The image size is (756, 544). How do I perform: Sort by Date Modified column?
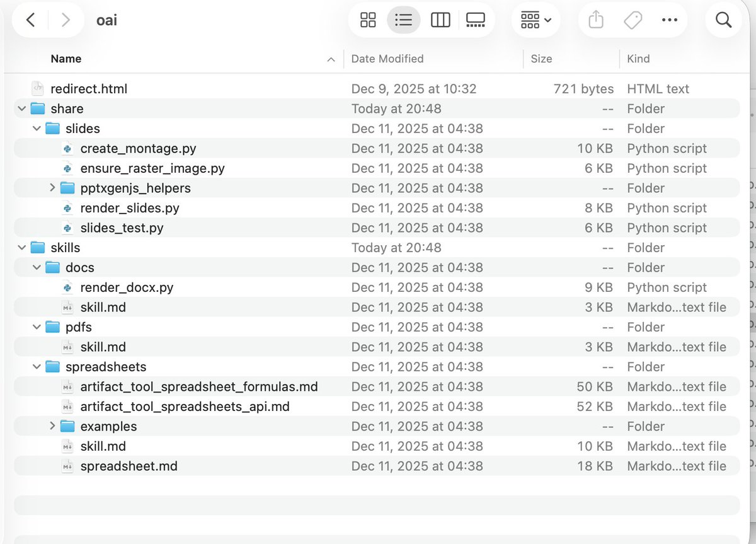click(387, 59)
